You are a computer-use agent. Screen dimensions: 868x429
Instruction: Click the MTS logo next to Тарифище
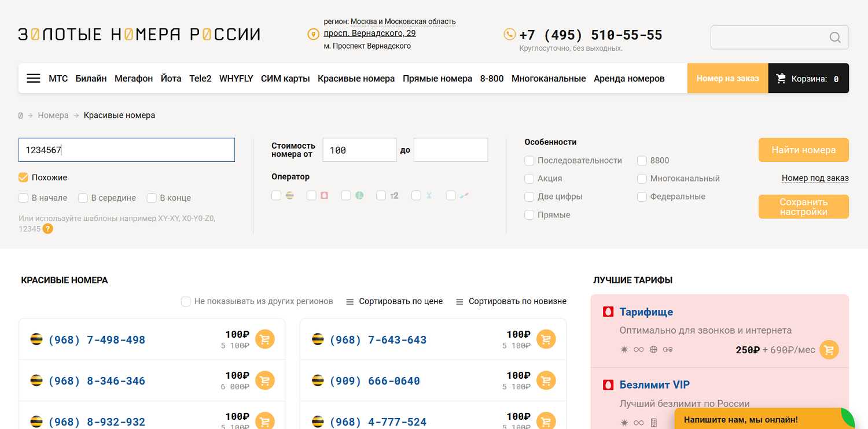tap(608, 312)
